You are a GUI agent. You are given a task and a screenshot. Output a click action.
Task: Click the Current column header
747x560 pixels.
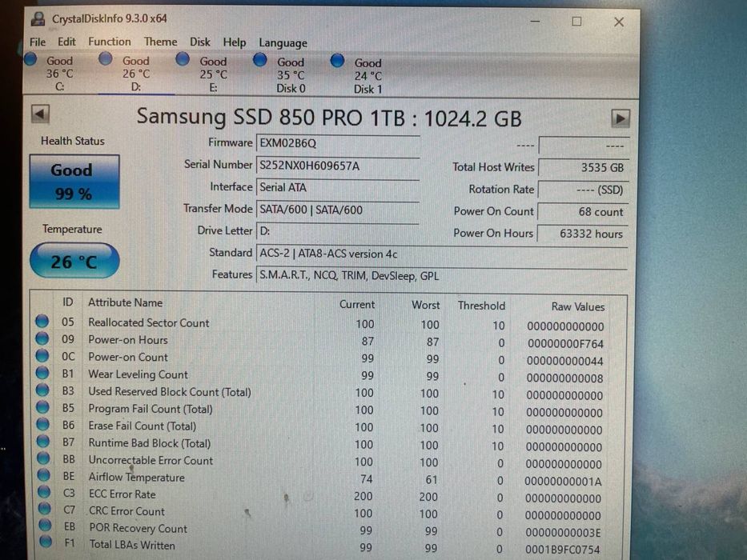(x=357, y=305)
